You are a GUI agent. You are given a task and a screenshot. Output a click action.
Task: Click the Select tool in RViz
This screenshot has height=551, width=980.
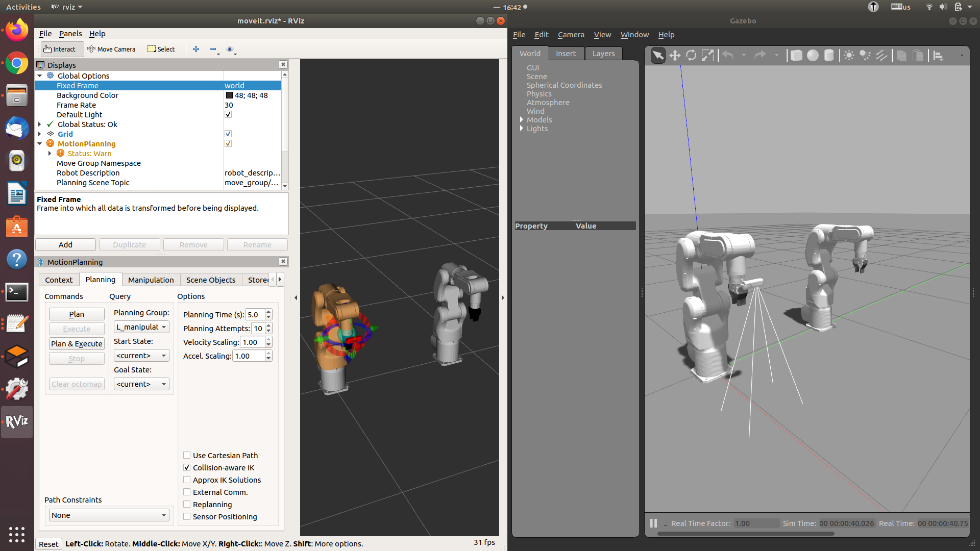[161, 49]
